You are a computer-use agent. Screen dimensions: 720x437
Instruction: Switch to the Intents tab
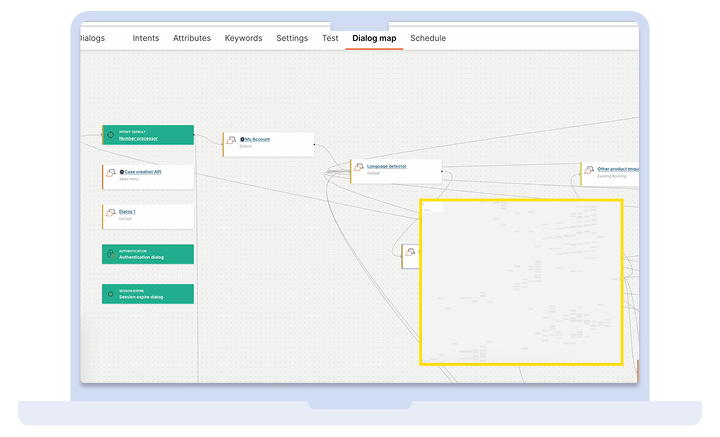(x=146, y=38)
